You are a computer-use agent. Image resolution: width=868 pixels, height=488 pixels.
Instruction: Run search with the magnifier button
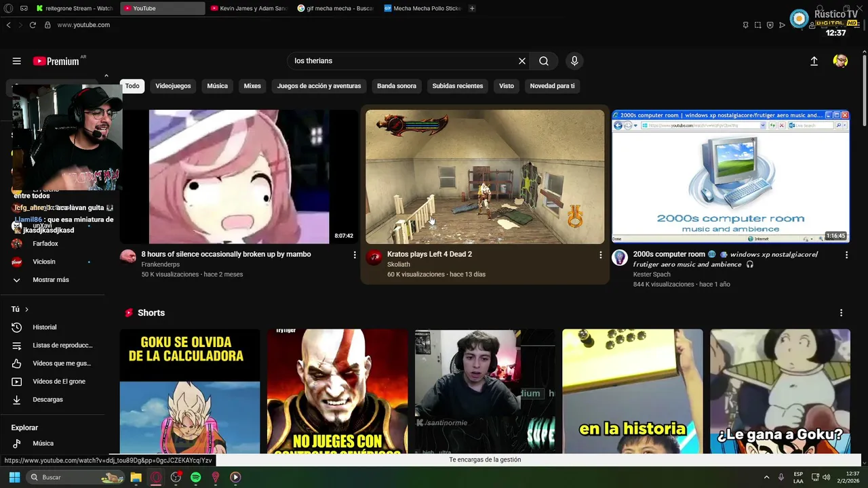[x=544, y=61]
